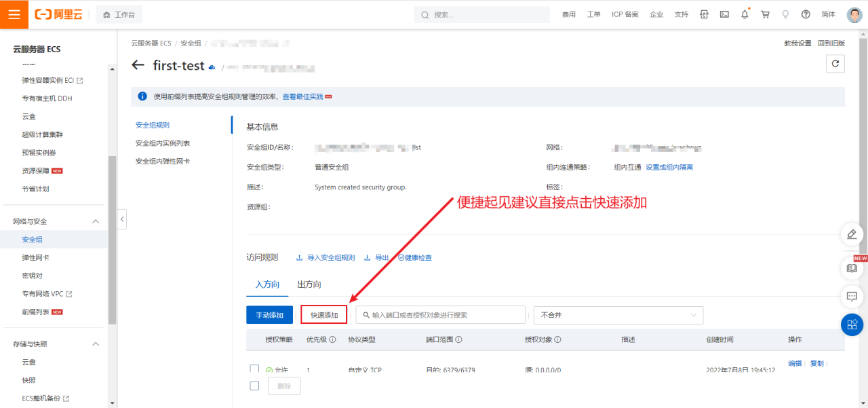This screenshot has width=868, height=408.
Task: Collapse the 存储与快照 sidebar section
Action: [x=95, y=344]
